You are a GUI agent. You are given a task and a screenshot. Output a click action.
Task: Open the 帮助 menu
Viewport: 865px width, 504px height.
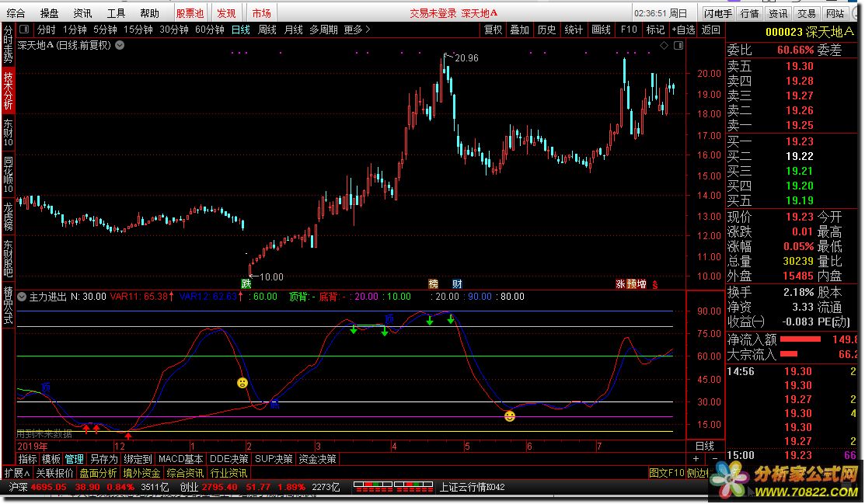pos(149,13)
